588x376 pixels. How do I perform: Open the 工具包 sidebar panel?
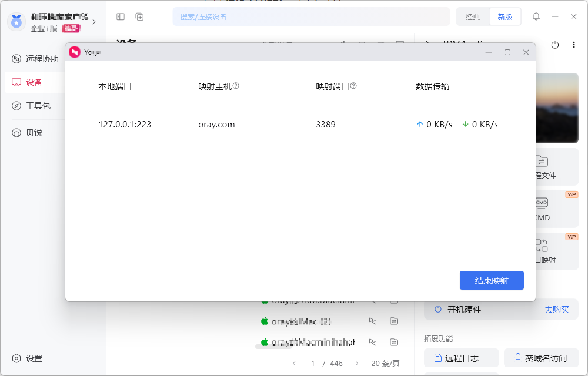tap(34, 106)
